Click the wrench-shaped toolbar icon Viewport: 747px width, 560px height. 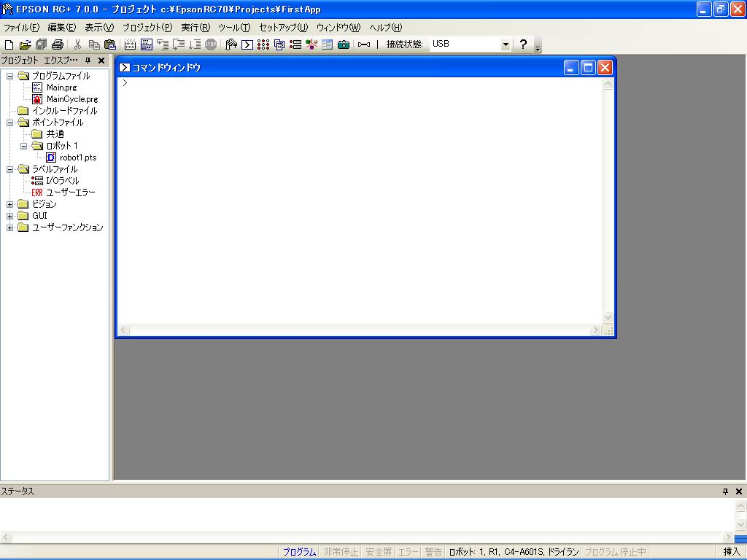click(364, 44)
